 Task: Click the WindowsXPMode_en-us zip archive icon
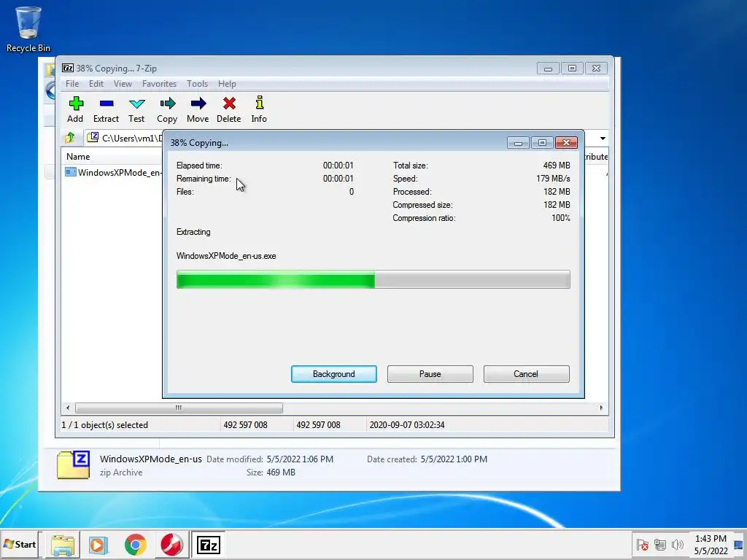pyautogui.click(x=74, y=464)
